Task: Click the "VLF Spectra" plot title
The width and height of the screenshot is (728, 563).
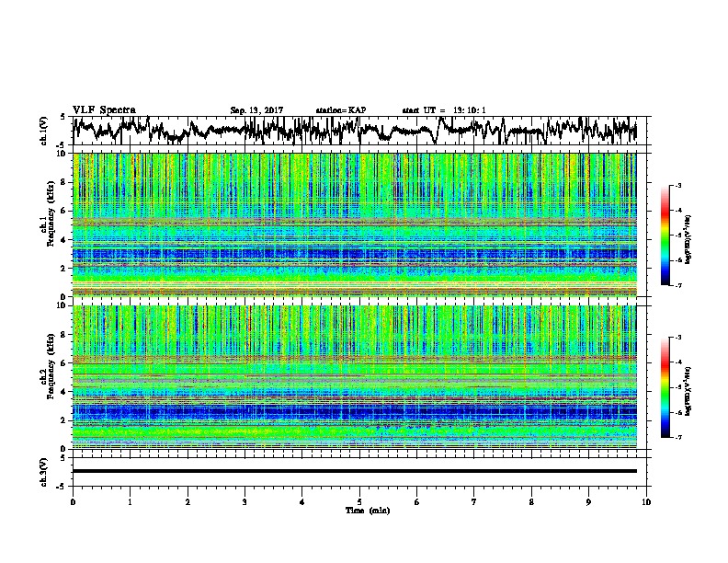Action: coord(104,110)
